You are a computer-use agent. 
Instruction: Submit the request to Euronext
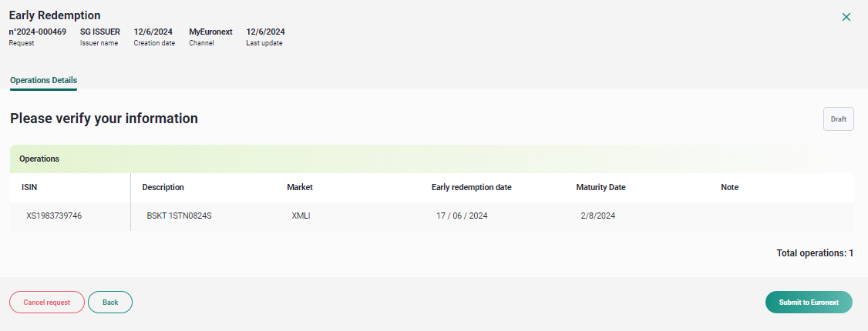click(808, 303)
